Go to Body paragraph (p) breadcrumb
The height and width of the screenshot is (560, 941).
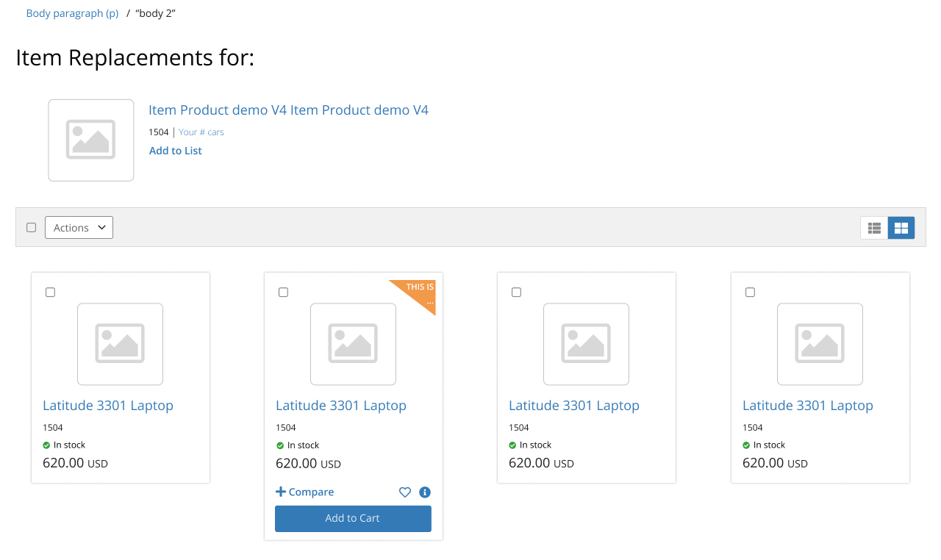[72, 13]
